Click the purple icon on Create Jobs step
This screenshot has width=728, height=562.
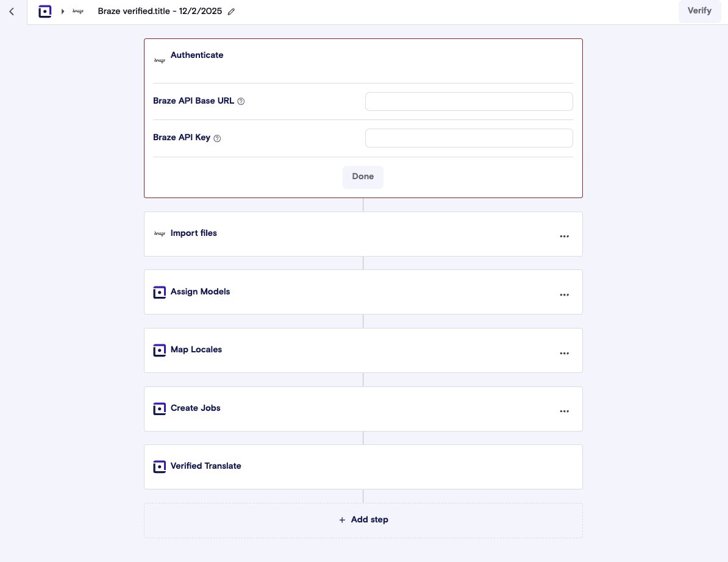coord(159,408)
